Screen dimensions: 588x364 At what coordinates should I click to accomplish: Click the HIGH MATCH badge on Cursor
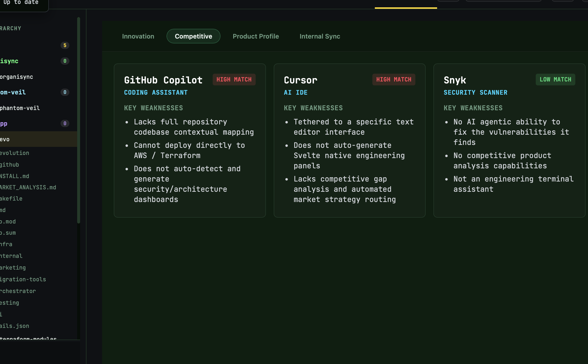coord(394,80)
